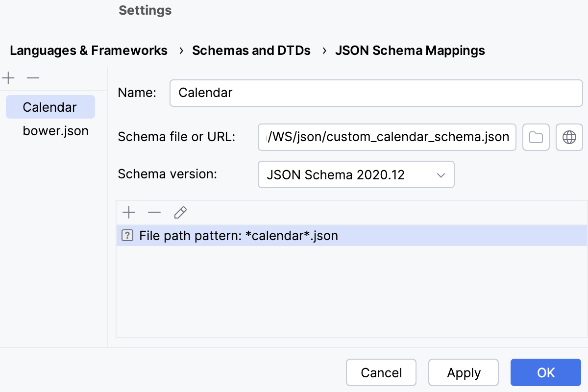Select JSON Schema 2020.12 version combo box
588x392 pixels.
click(356, 174)
